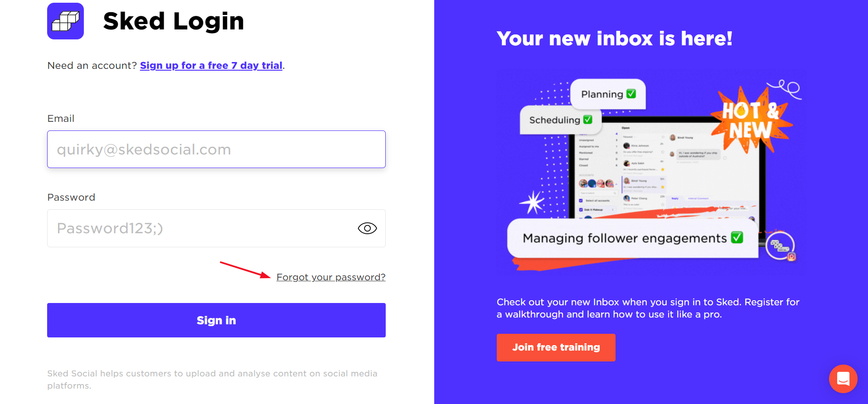Click the Forgot your password link
The image size is (868, 404).
(x=331, y=277)
